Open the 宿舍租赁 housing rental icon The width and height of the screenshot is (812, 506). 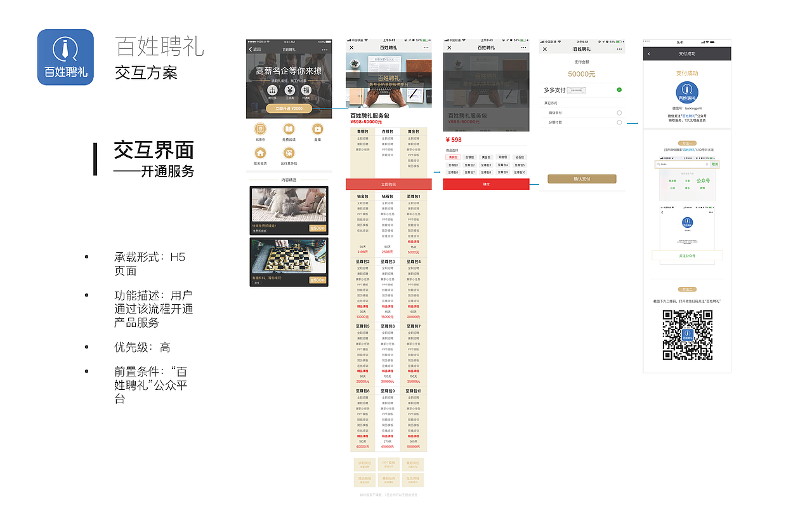point(260,152)
